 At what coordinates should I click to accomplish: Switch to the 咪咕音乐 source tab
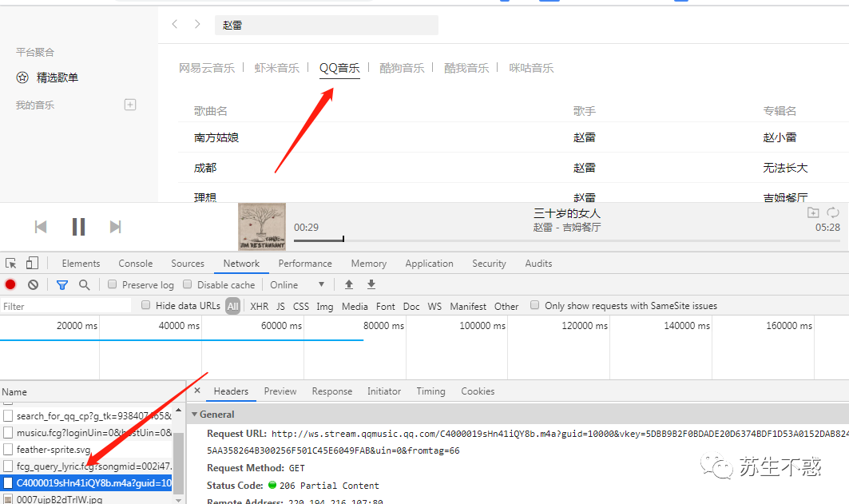531,68
